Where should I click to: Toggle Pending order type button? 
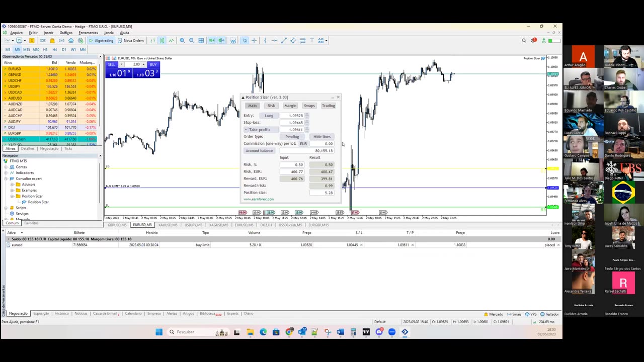pyautogui.click(x=292, y=137)
